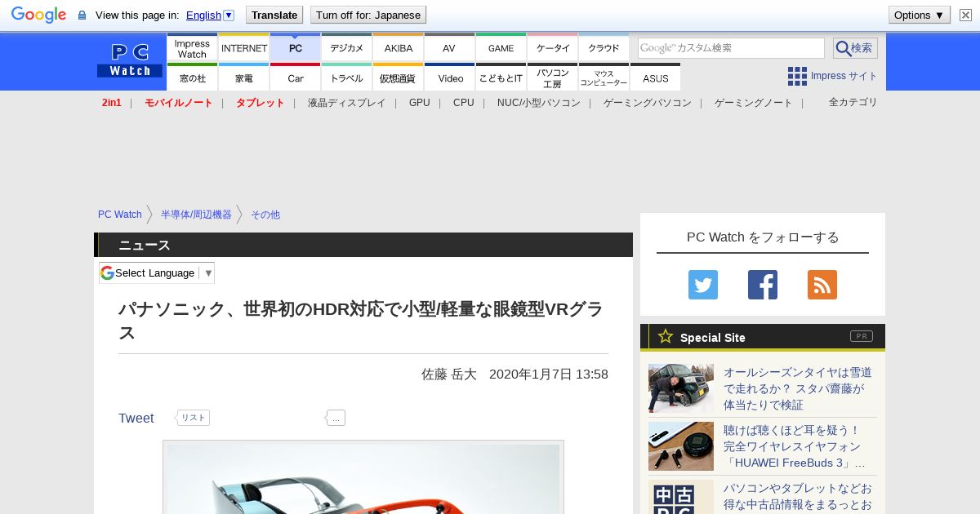Open the クラウド tab
The image size is (980, 514).
pos(604,47)
